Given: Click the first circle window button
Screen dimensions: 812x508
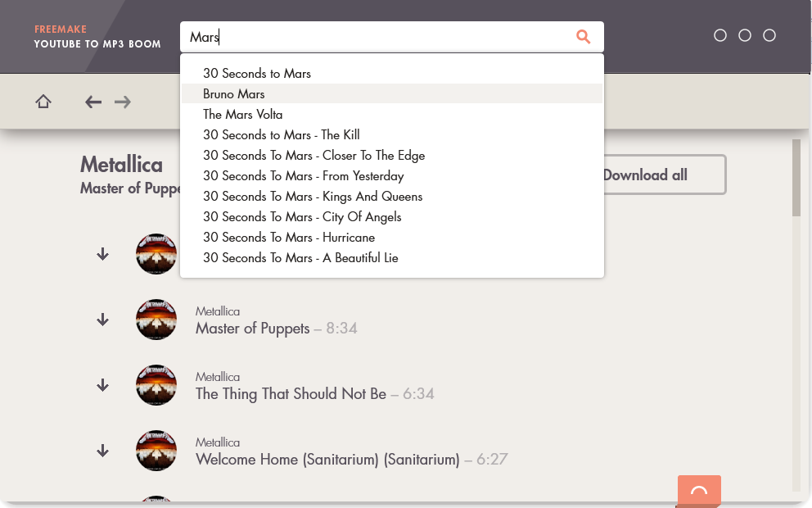Looking at the screenshot, I should (720, 35).
